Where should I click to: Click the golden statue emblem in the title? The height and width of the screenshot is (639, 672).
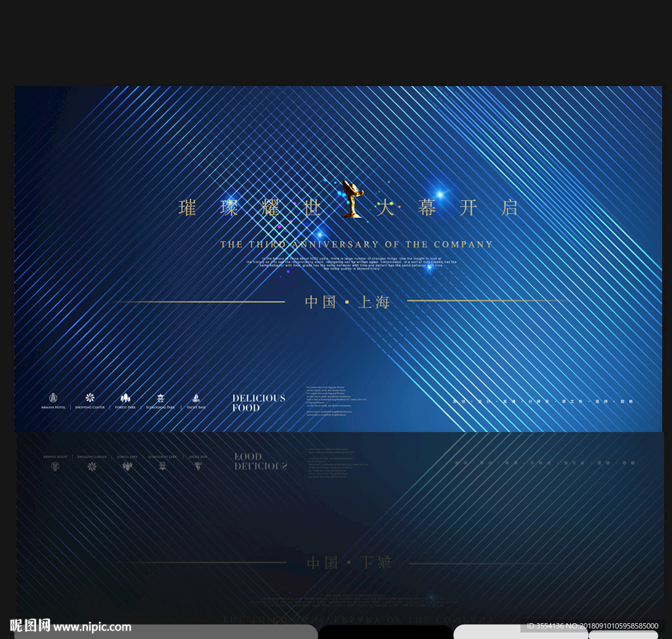(x=352, y=198)
